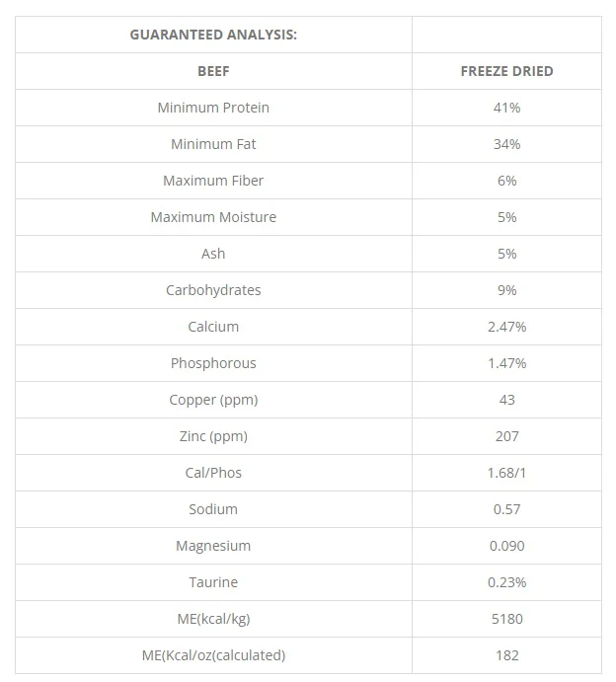Select the ME(kcal/kg) value 5180
616x682 pixels.
pyautogui.click(x=506, y=620)
